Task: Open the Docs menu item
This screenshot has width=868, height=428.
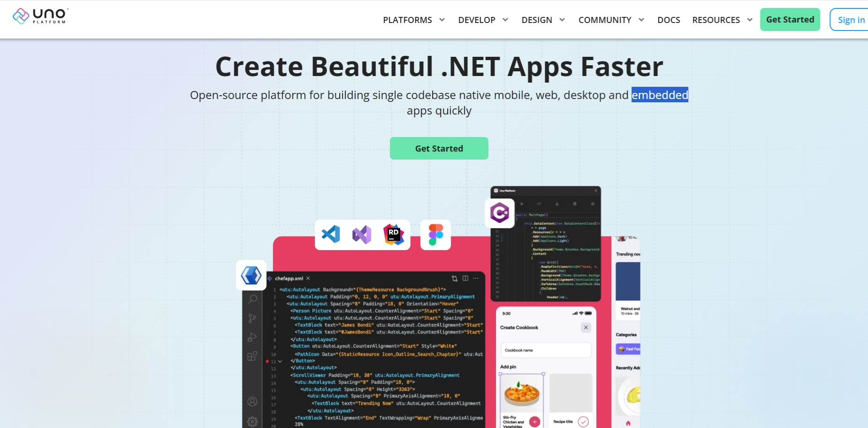Action: coord(669,20)
